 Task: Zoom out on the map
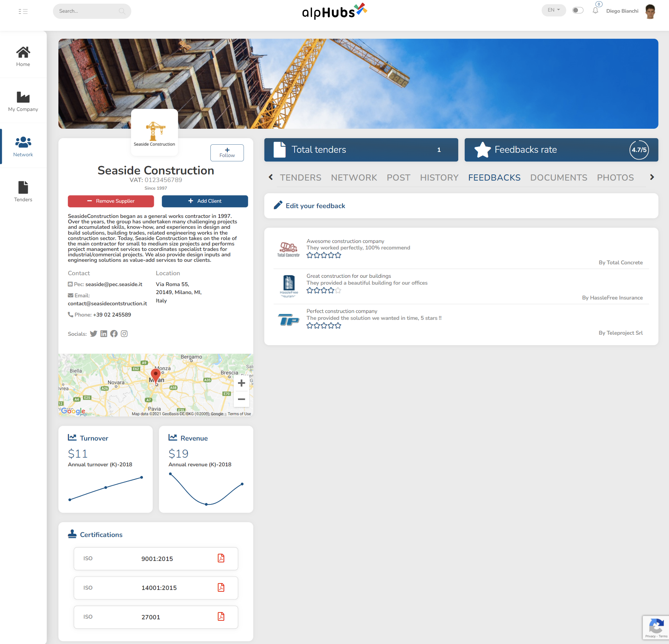click(241, 399)
